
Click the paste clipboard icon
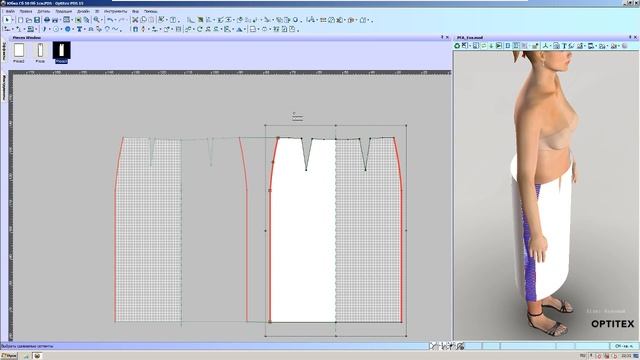[151, 20]
